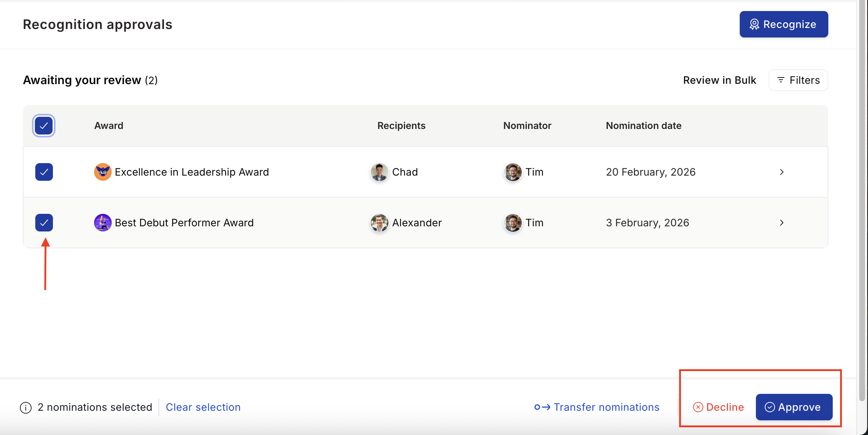Click the Recipients column header
Viewport: 868px width, 435px height.
pyautogui.click(x=401, y=126)
